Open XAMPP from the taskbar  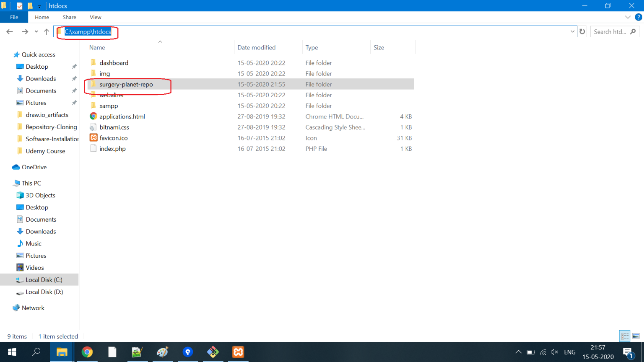coord(238,352)
